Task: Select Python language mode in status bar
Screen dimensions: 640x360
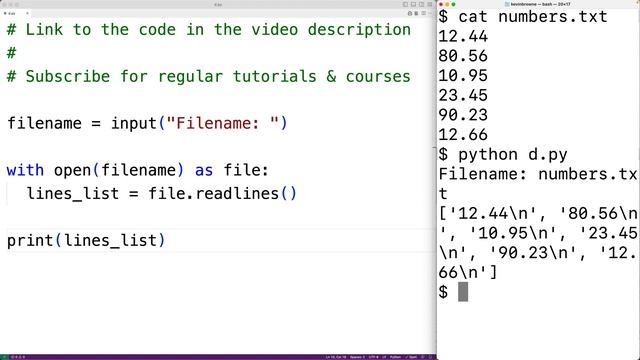Action: point(396,357)
